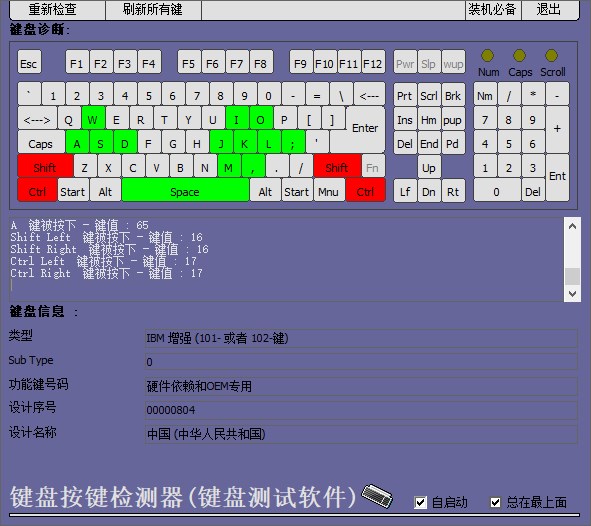Click the Mnu key on the diagram
The height and width of the screenshot is (526, 591).
tap(329, 190)
